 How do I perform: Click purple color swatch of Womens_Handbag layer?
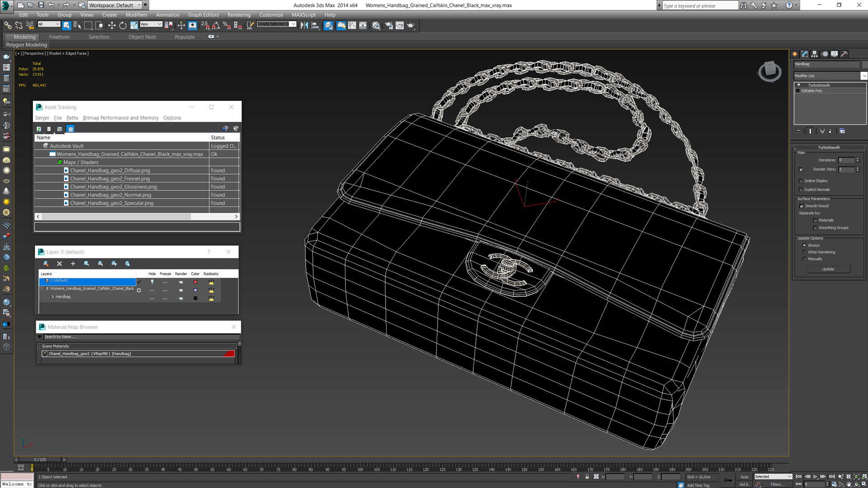(x=195, y=290)
